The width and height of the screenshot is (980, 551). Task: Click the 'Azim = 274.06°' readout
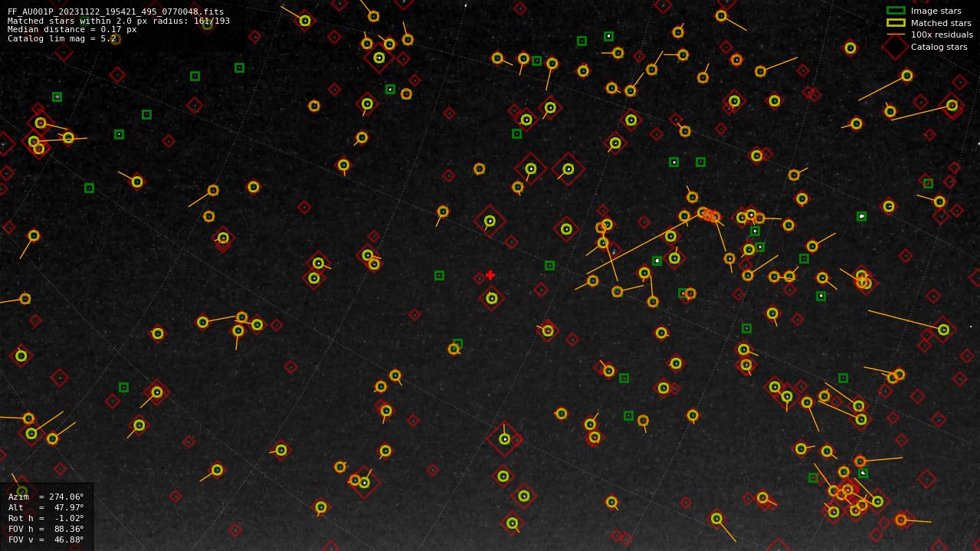pyautogui.click(x=46, y=497)
